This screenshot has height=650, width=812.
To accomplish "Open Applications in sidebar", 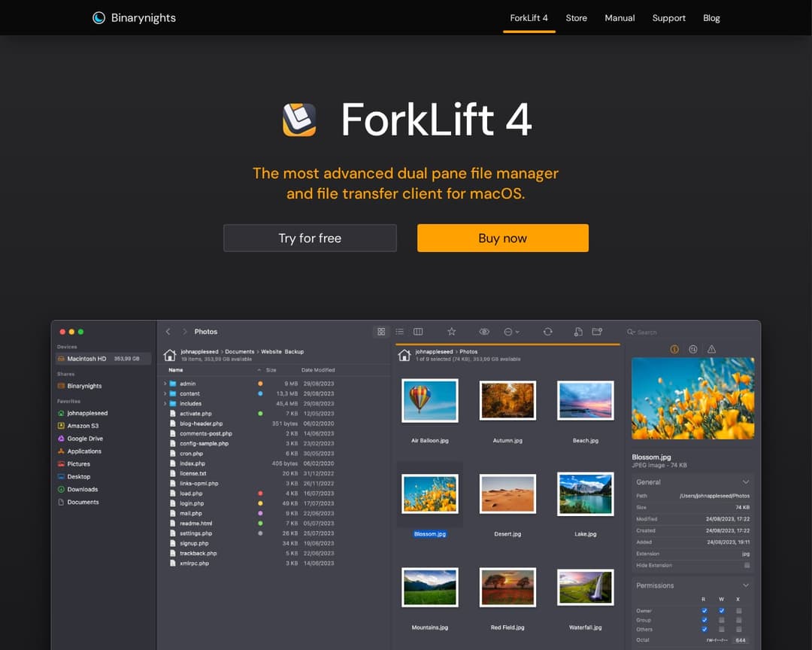I will coord(79,451).
